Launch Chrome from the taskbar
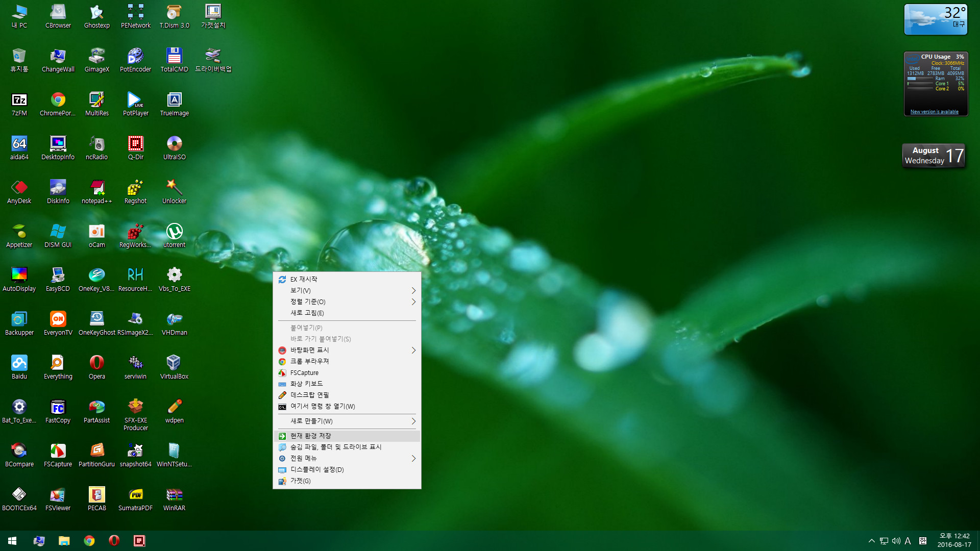 coord(89,541)
